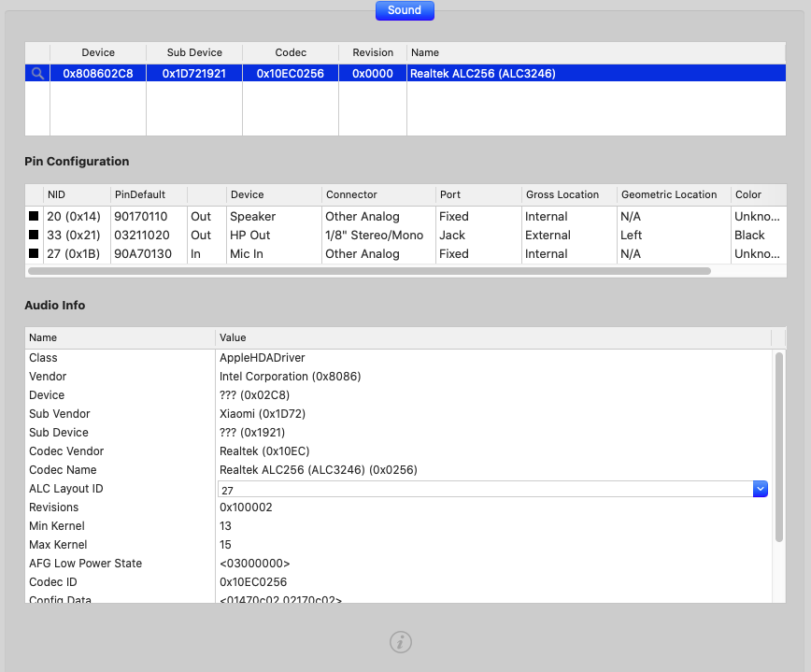Viewport: 811px width, 672px height.
Task: Click PinDefault value 03211020
Action: click(142, 235)
